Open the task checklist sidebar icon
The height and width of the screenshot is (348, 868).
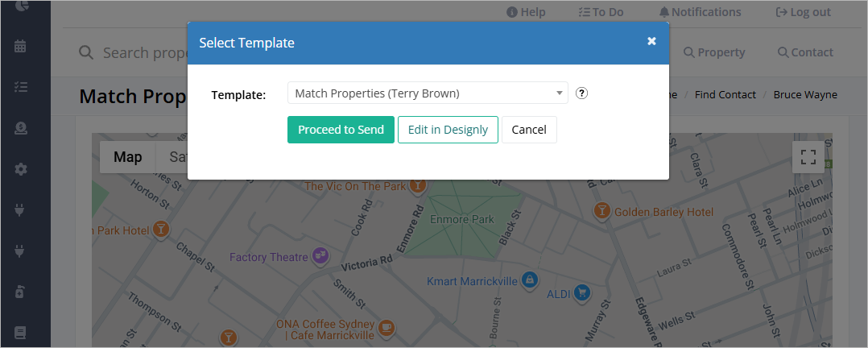pos(20,87)
